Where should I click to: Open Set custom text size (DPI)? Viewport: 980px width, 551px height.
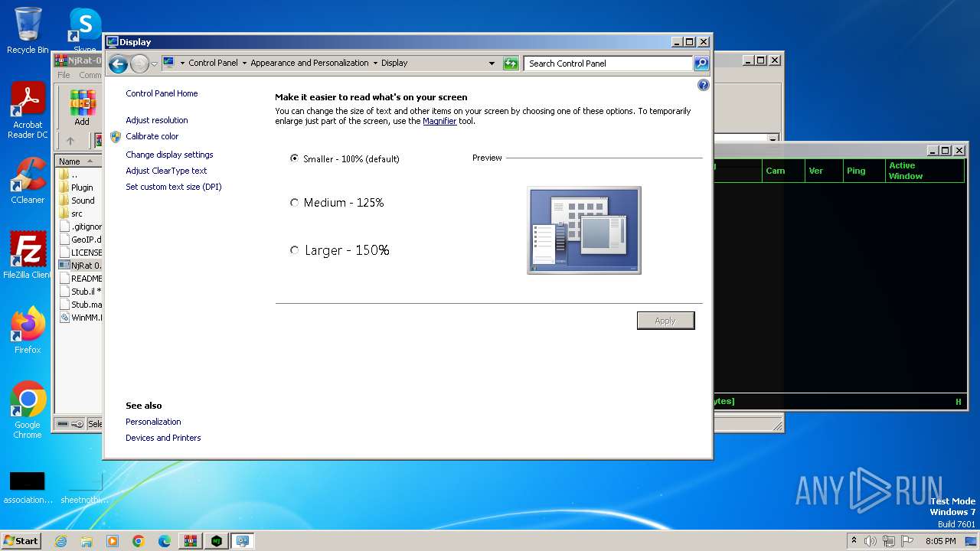coord(174,187)
